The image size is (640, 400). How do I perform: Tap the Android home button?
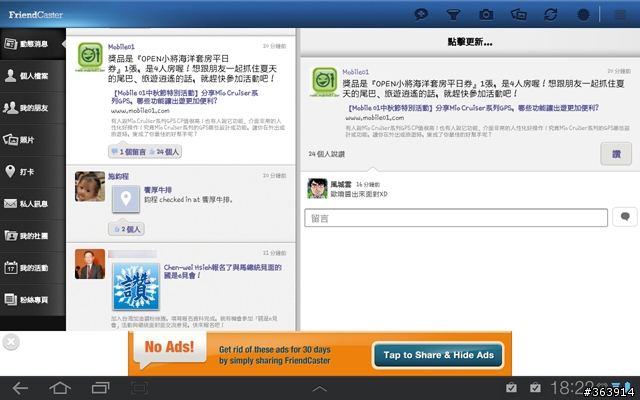click(x=60, y=388)
